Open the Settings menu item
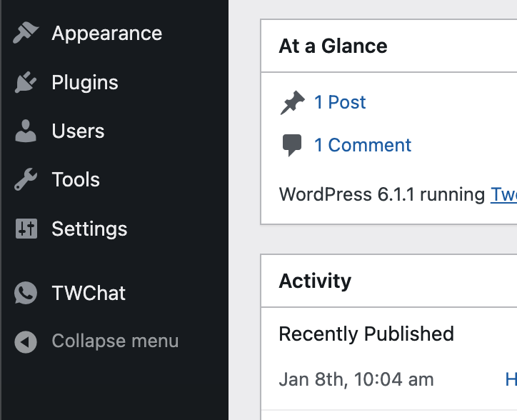Viewport: 517px width, 420px height. click(x=89, y=229)
